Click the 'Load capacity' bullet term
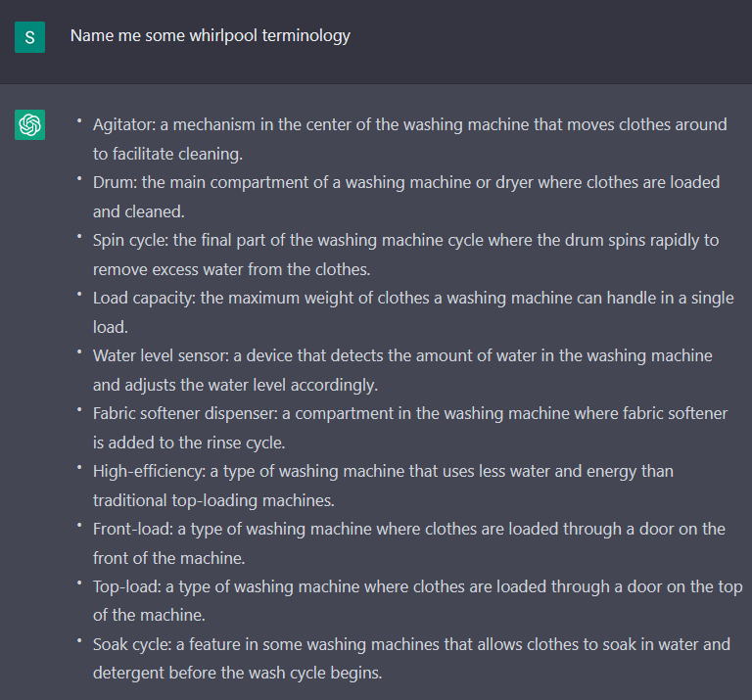752x700 pixels. tap(144, 298)
